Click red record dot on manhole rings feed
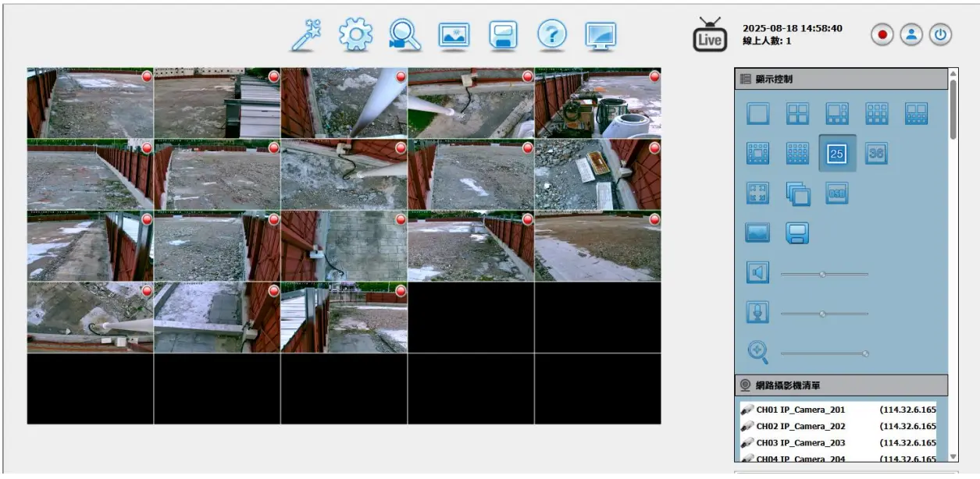This screenshot has width=980, height=479. click(654, 76)
